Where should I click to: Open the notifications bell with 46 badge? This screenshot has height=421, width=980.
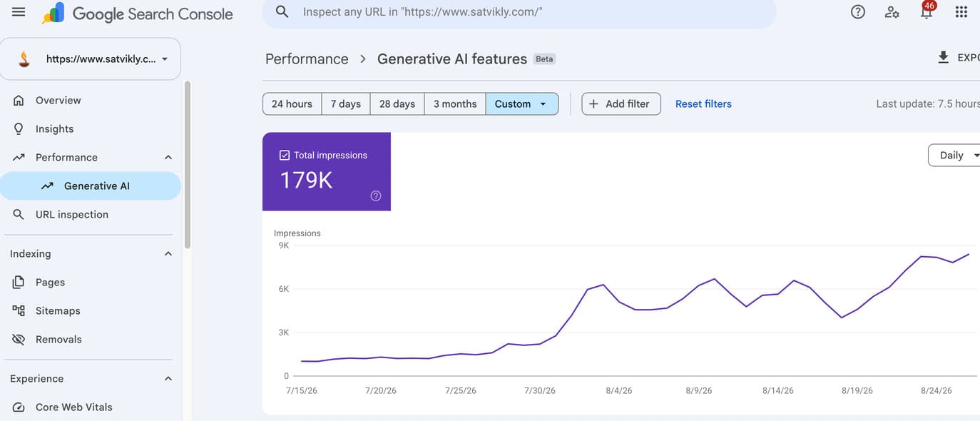[927, 10]
